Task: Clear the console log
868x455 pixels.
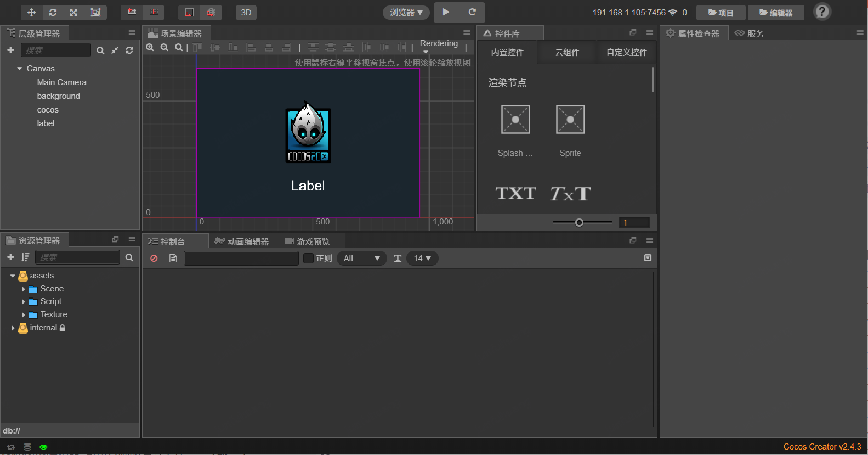Action: (x=154, y=258)
